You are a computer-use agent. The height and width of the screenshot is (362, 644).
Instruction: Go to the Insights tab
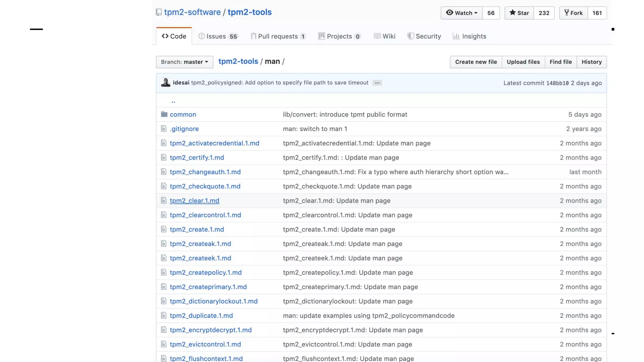coord(469,36)
